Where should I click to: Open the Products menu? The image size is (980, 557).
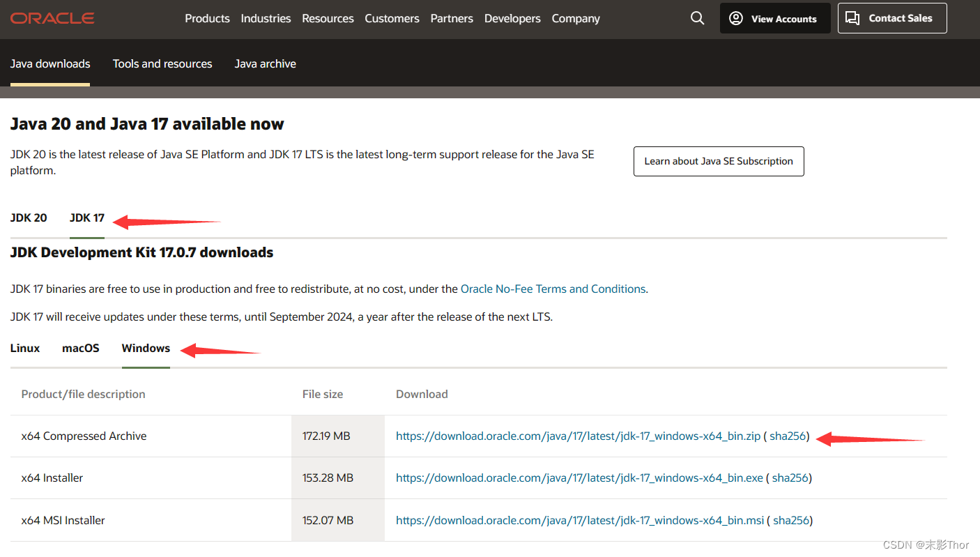pos(207,19)
